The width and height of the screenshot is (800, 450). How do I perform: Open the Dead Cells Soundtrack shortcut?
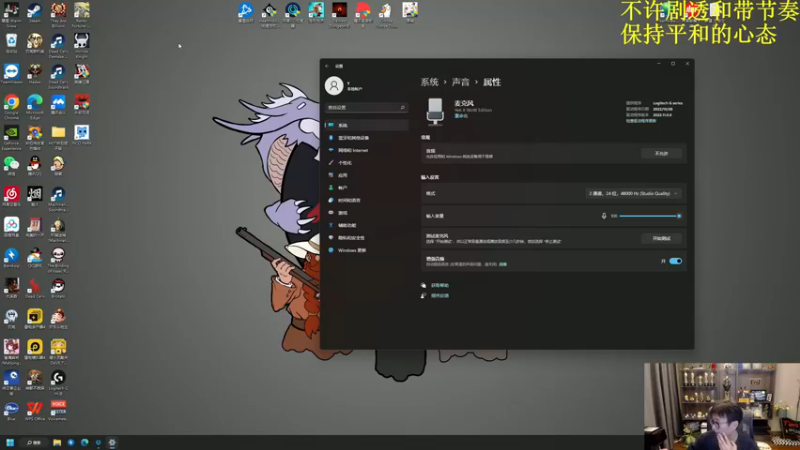[58, 76]
